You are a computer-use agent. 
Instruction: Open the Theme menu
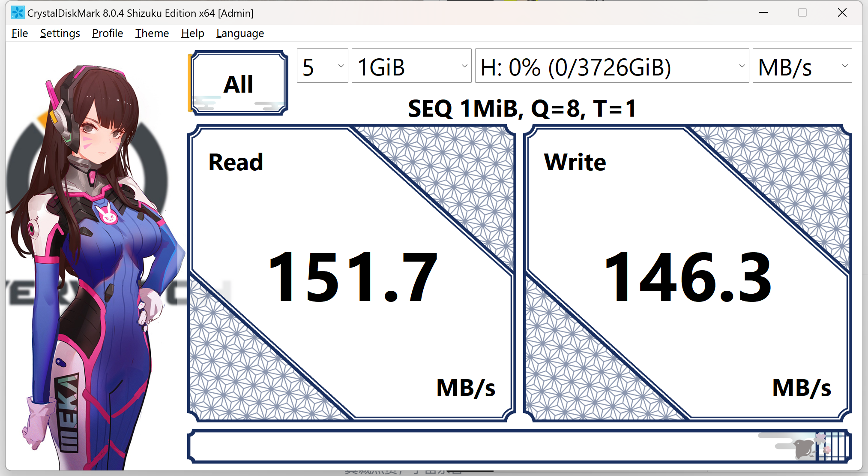tap(152, 33)
